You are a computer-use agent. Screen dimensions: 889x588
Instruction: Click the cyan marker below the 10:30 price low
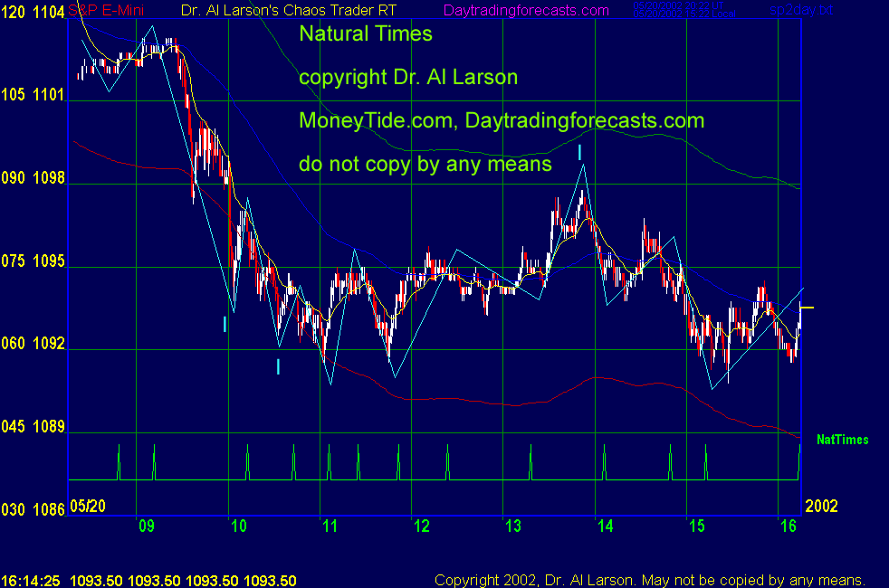(278, 366)
